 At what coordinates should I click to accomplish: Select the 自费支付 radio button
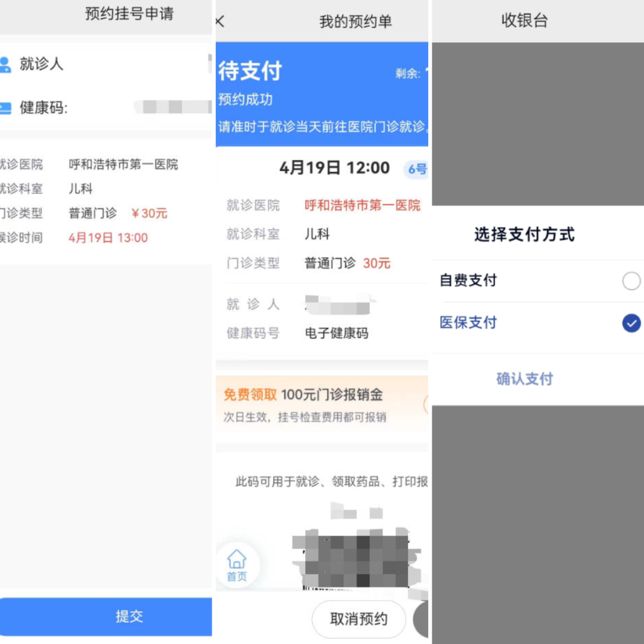pos(631,281)
